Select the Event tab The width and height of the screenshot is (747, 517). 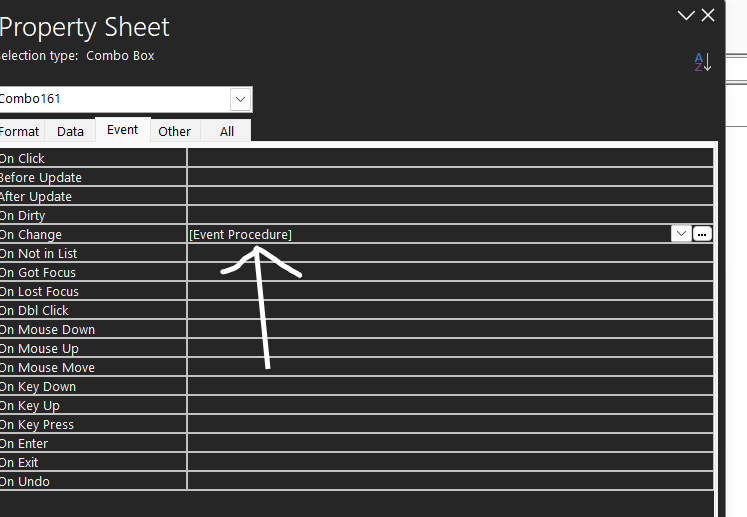pyautogui.click(x=123, y=130)
